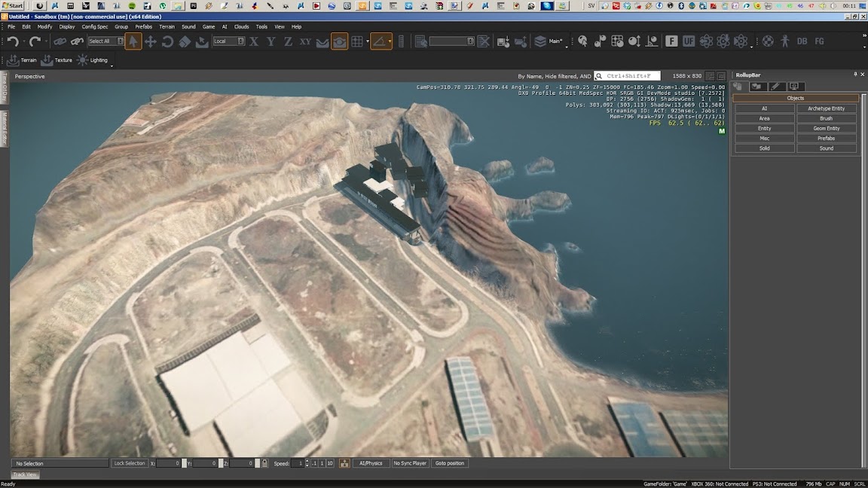Image resolution: width=868 pixels, height=488 pixels.
Task: Toggle the XYZ lock padlock
Action: pyautogui.click(x=264, y=463)
